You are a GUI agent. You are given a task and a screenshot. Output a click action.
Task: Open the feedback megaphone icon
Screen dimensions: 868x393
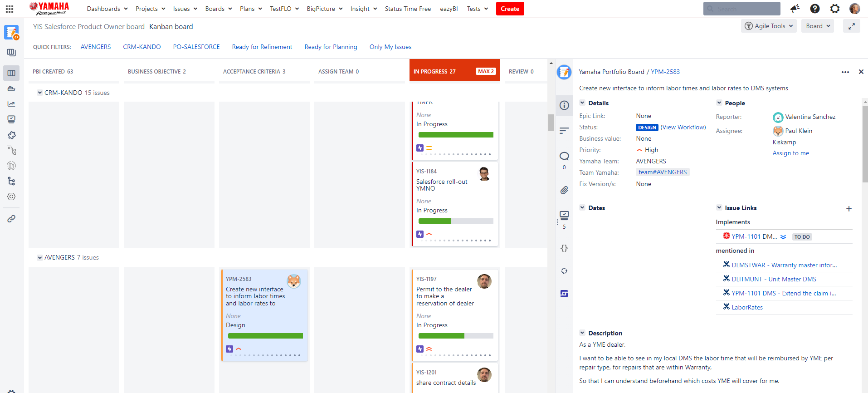pos(795,9)
